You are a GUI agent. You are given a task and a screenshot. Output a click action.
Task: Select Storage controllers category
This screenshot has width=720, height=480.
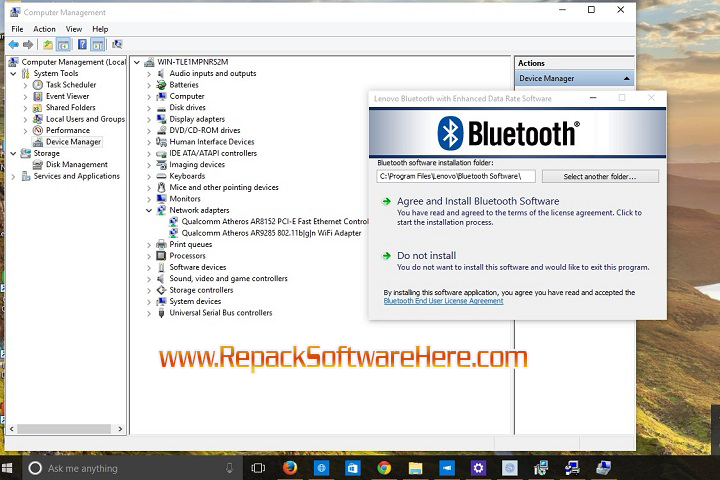point(201,290)
